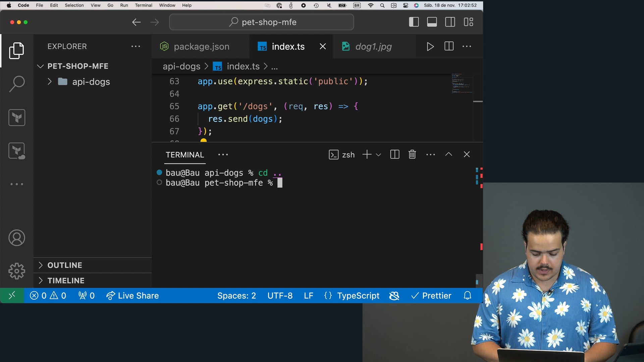The width and height of the screenshot is (644, 362).
Task: Open the Accounts profile icon
Action: (x=17, y=238)
